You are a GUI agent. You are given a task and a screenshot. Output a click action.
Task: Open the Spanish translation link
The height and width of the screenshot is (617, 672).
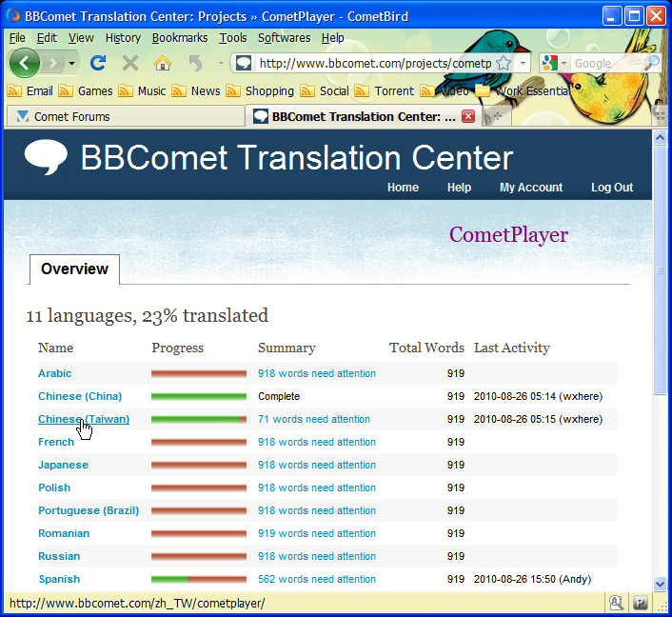pos(59,579)
